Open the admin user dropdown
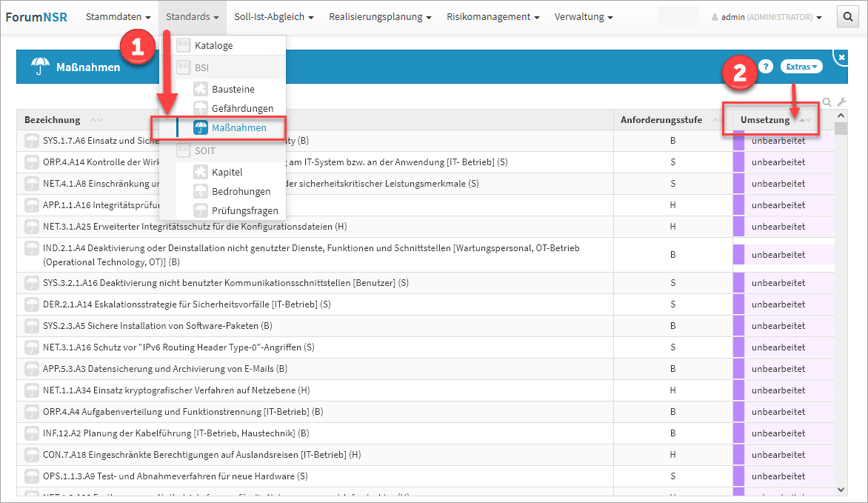Viewport: 868px width, 503px height. pos(766,17)
